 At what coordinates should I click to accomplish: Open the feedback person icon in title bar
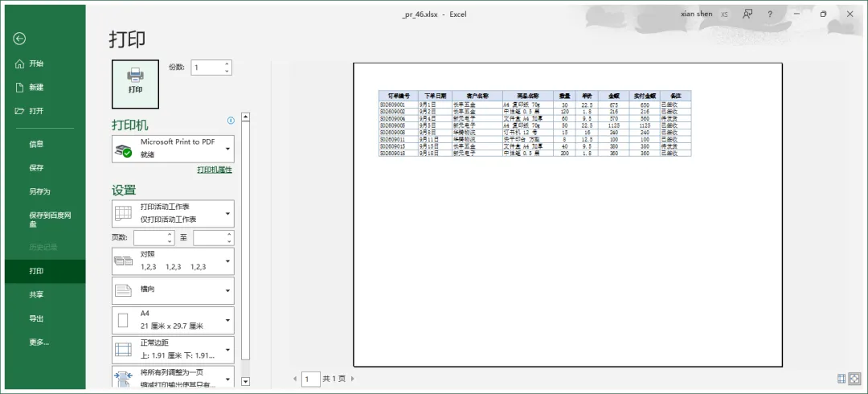pos(747,14)
